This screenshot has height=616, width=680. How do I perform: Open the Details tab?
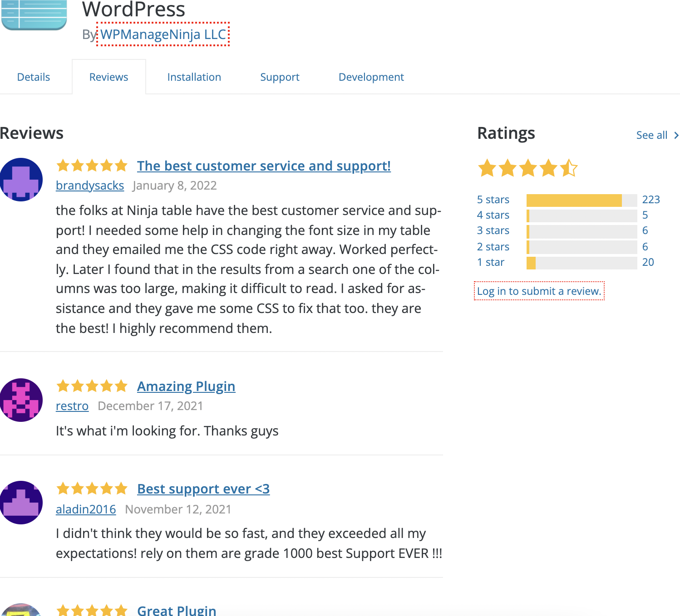pyautogui.click(x=34, y=77)
